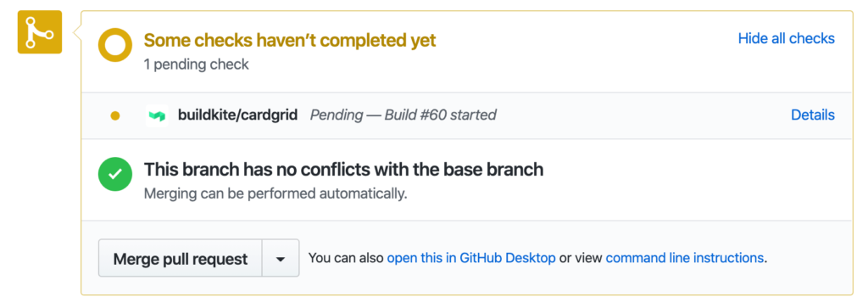Click the green no-conflicts checkmark icon

coord(115,174)
